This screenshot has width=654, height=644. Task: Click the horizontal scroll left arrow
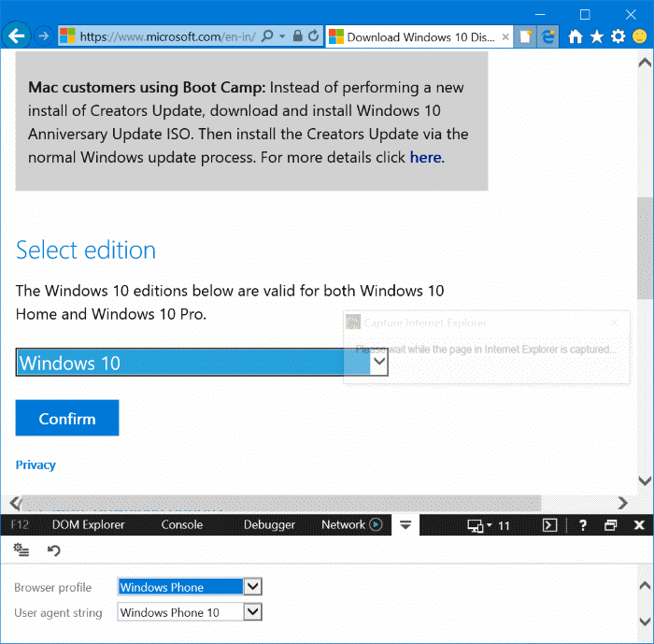(x=15, y=503)
